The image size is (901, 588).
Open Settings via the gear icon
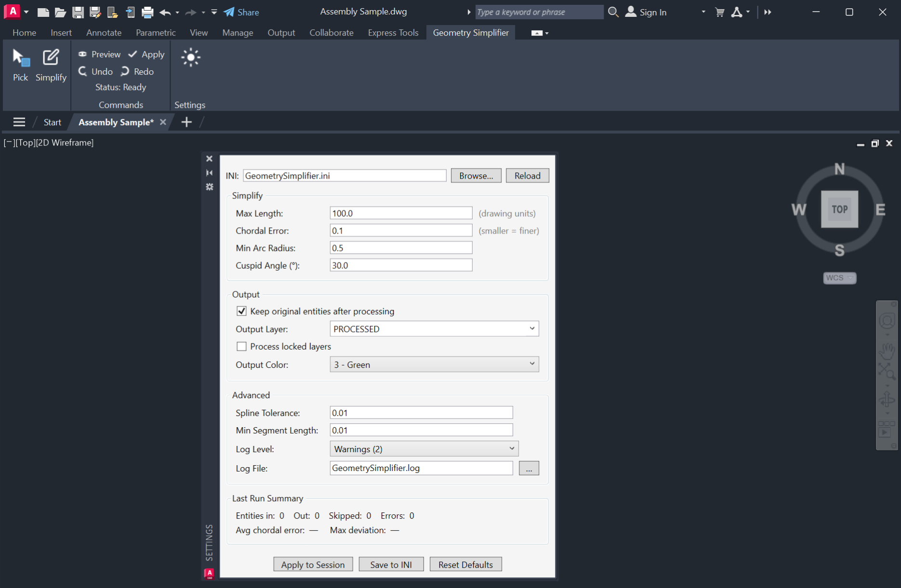(x=190, y=58)
